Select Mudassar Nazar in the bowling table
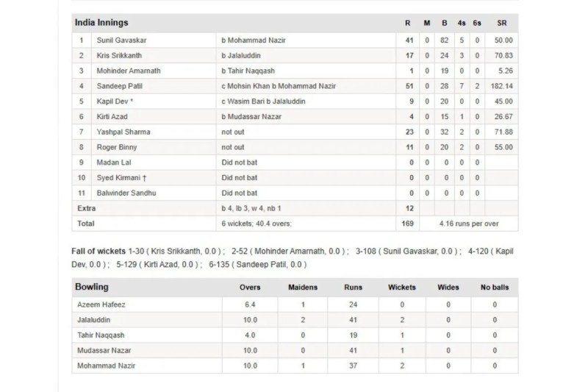Viewport: 588px width, 392px height. click(x=101, y=349)
